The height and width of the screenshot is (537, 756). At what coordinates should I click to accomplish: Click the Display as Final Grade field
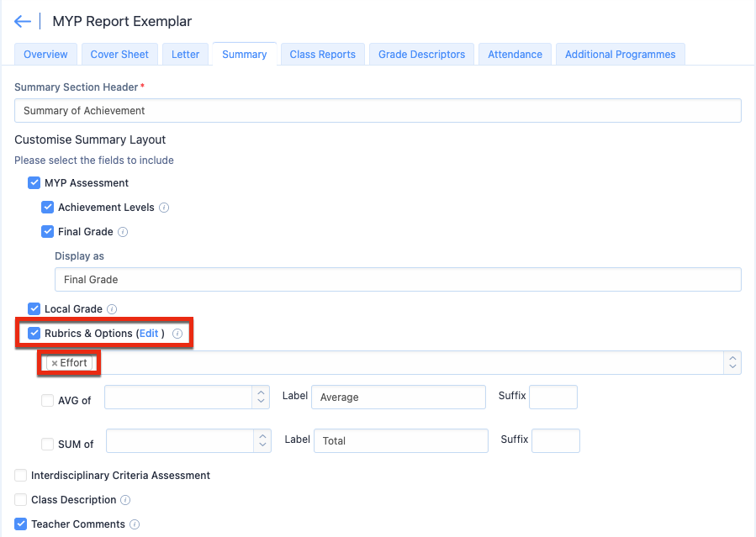399,279
